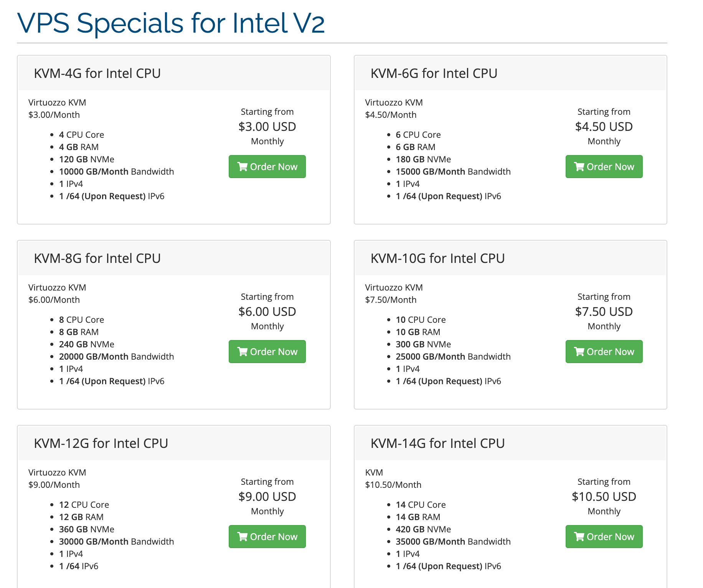Select the 'VPS Specials for Intel V2' page title
703x588 pixels.
coord(171,23)
